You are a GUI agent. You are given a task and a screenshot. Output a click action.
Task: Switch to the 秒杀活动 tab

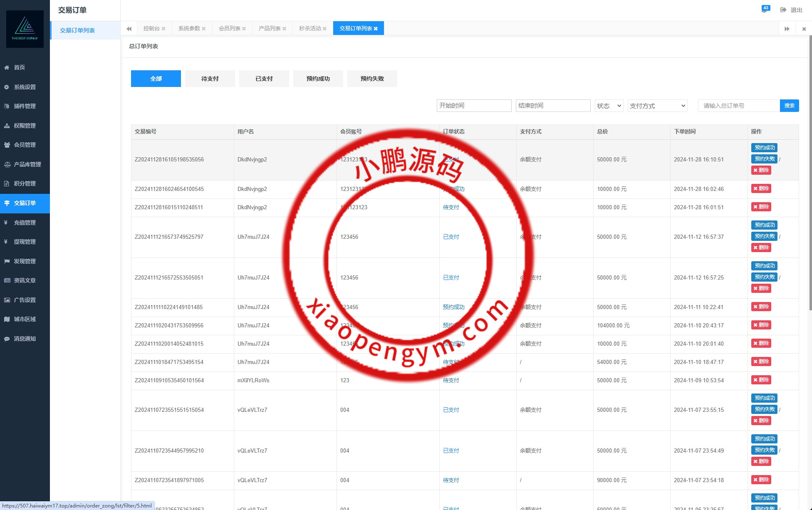(309, 28)
